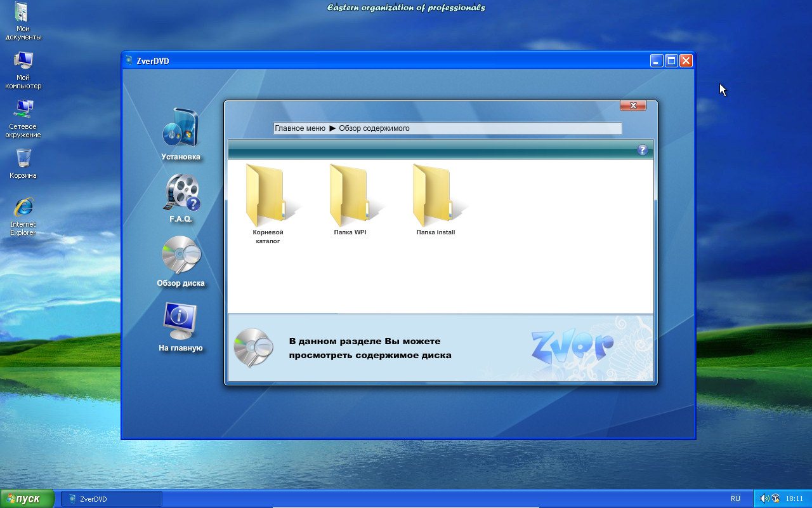Click the Папка install caption text
This screenshot has height=508, width=812.
click(436, 232)
